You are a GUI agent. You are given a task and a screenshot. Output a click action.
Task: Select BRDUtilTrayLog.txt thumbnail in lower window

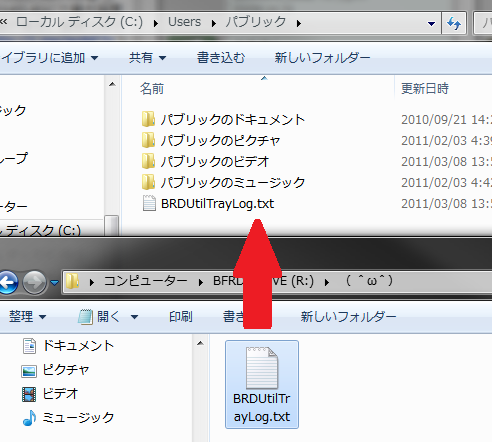point(262,384)
